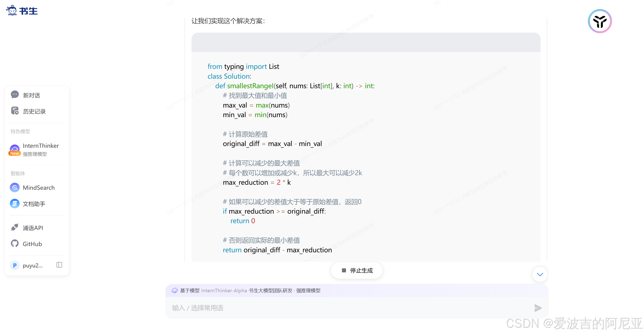The height and width of the screenshot is (334, 644).
Task: Open the GitHub link in sidebar
Action: (x=32, y=244)
